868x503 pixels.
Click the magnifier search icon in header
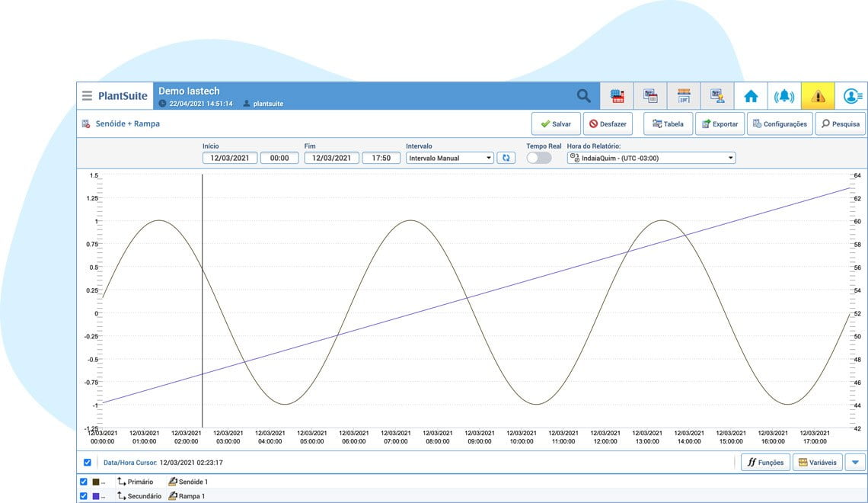tap(583, 96)
